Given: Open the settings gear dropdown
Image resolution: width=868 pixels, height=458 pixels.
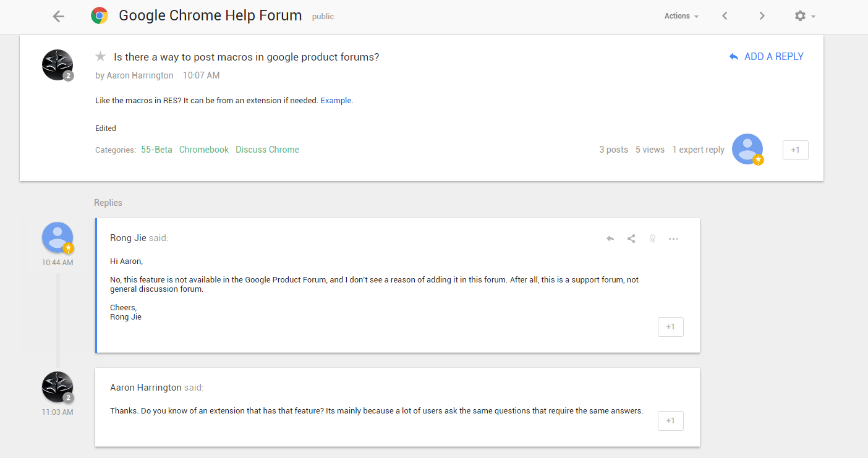Looking at the screenshot, I should 804,16.
